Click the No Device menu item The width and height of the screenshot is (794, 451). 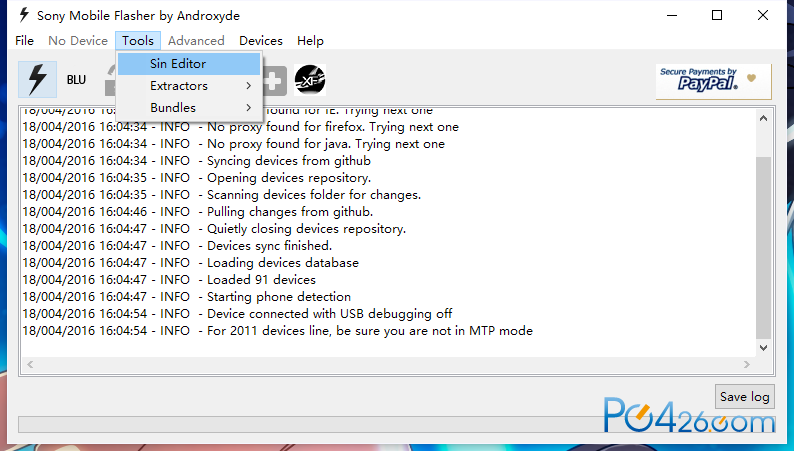(x=78, y=40)
